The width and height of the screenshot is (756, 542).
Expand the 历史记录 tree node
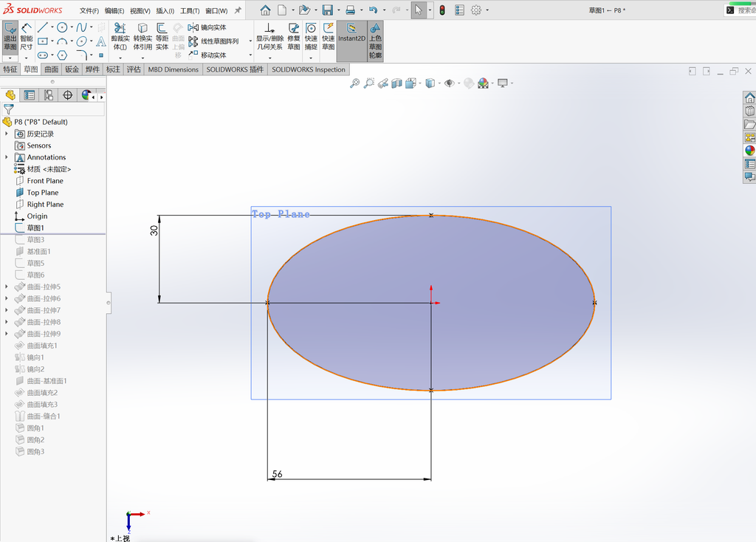pos(6,134)
